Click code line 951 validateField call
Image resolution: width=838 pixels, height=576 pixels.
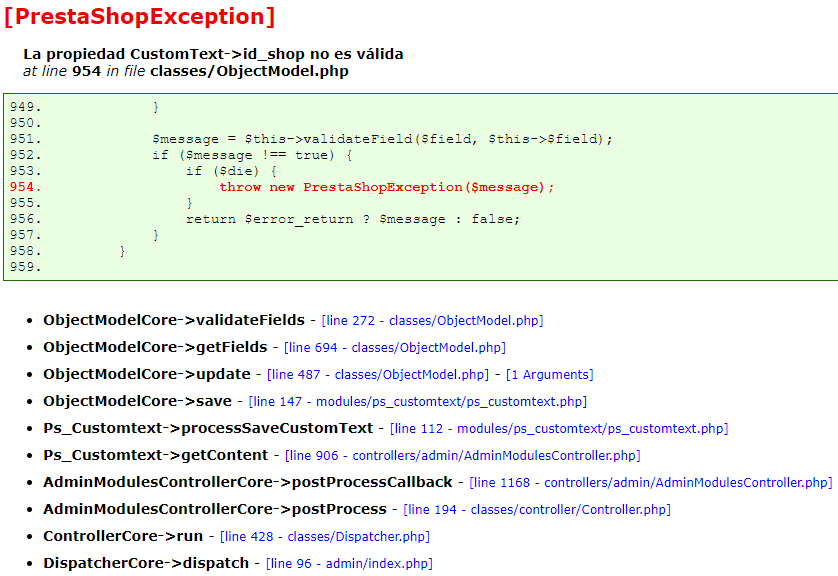pos(382,139)
